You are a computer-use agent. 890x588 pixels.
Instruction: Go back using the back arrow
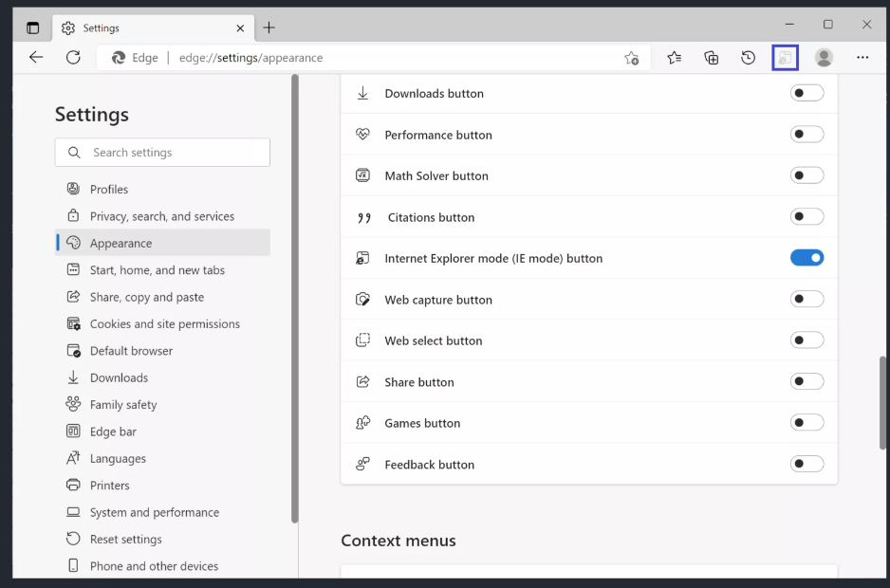point(36,58)
